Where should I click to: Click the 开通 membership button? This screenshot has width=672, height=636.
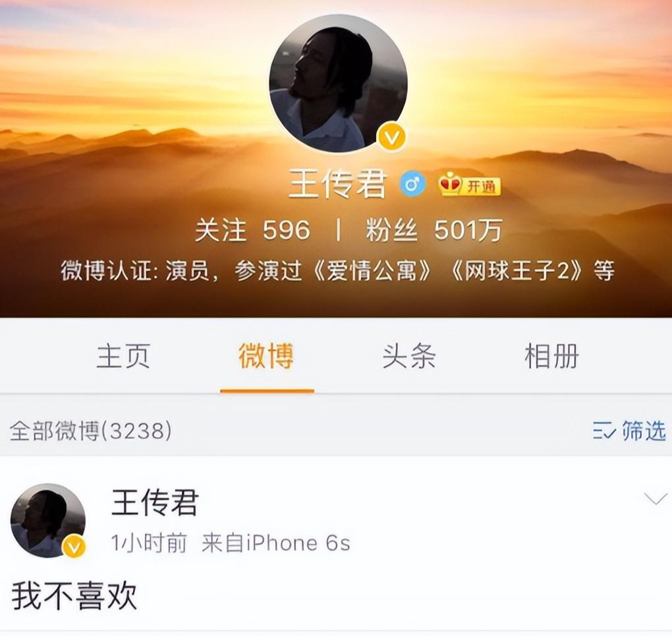coord(481,187)
